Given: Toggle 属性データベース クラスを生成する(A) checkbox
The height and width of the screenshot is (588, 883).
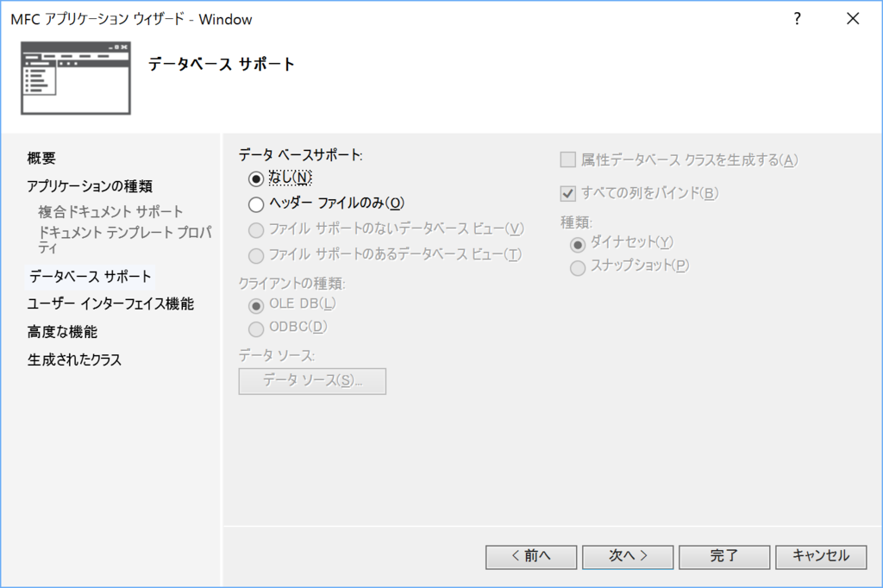Looking at the screenshot, I should 567,160.
